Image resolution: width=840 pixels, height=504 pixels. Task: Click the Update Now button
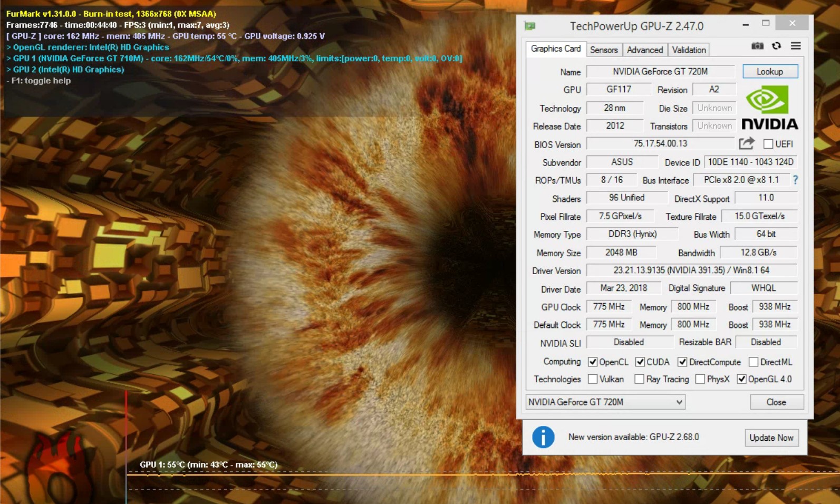tap(771, 438)
